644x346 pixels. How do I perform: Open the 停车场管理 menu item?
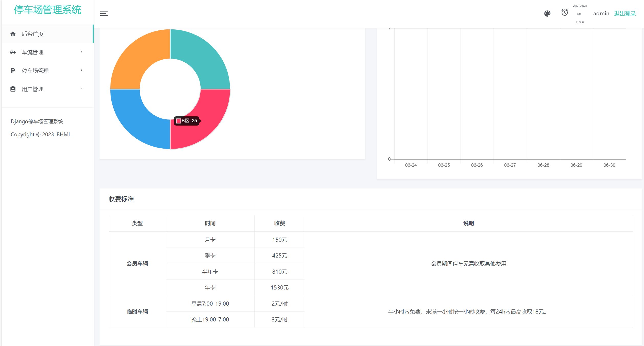click(47, 71)
